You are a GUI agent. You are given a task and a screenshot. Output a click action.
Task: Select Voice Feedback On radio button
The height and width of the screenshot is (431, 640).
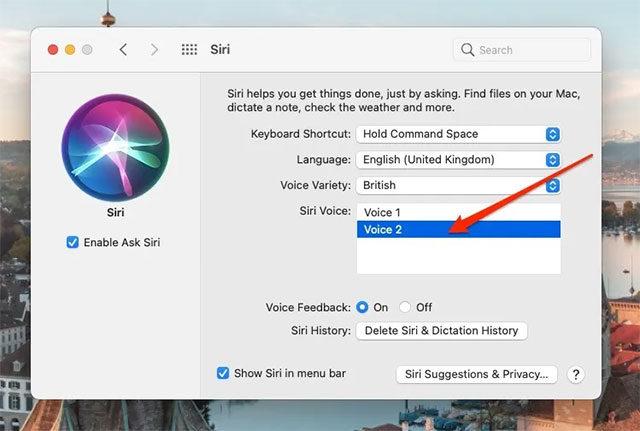363,307
